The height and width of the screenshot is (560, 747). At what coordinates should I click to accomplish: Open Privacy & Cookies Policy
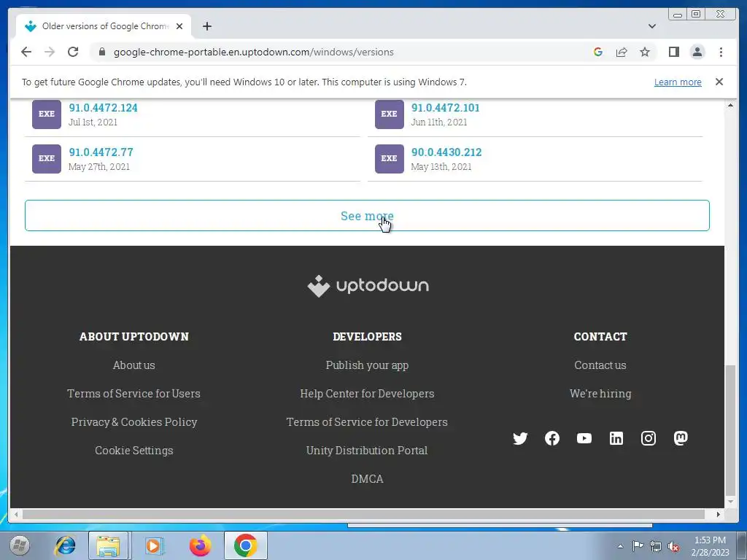coord(134,422)
